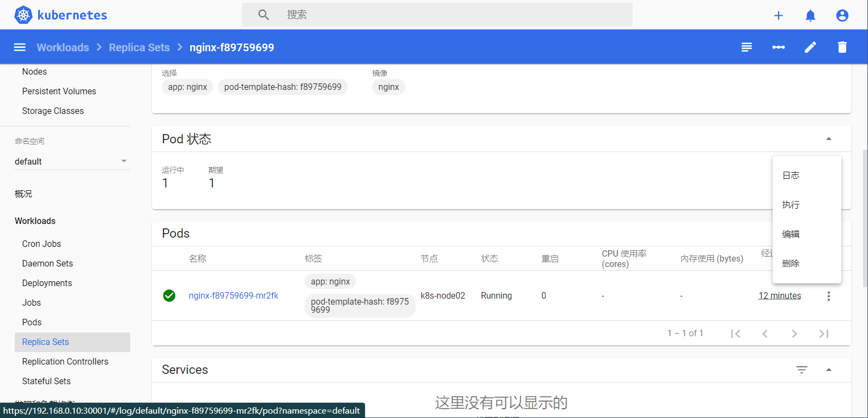
Task: Click the Running status cell
Action: pos(496,295)
